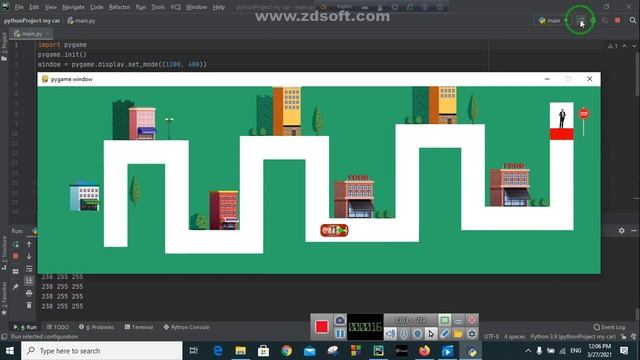Toggle recorder webcam capture

[x=417, y=333]
